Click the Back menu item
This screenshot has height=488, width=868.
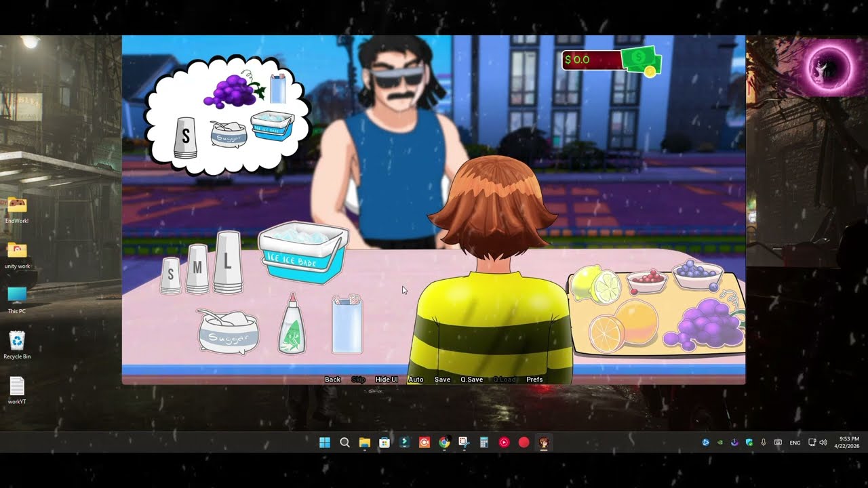(x=332, y=380)
